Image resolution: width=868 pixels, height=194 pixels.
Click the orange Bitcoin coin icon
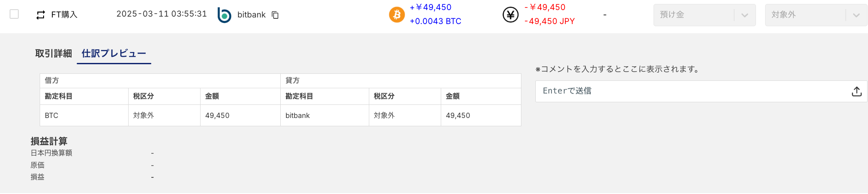pyautogui.click(x=397, y=14)
